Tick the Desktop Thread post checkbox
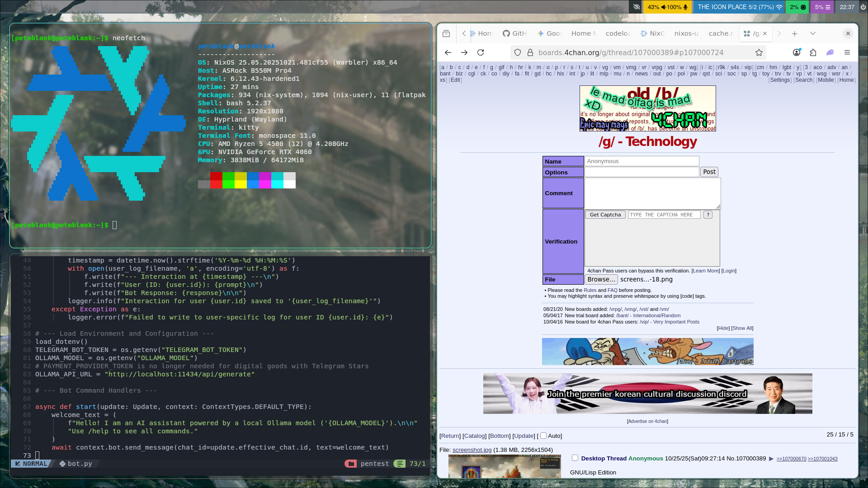The width and height of the screenshot is (868, 488). (x=575, y=458)
